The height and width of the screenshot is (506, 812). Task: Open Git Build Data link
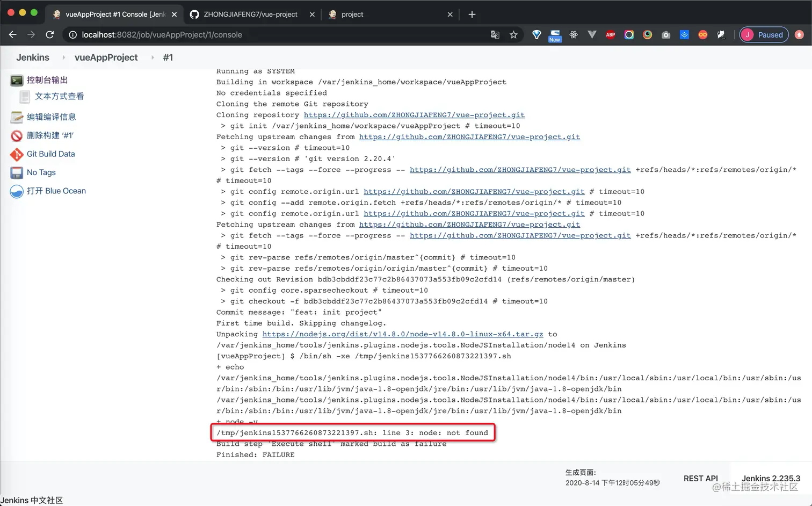[x=51, y=154]
